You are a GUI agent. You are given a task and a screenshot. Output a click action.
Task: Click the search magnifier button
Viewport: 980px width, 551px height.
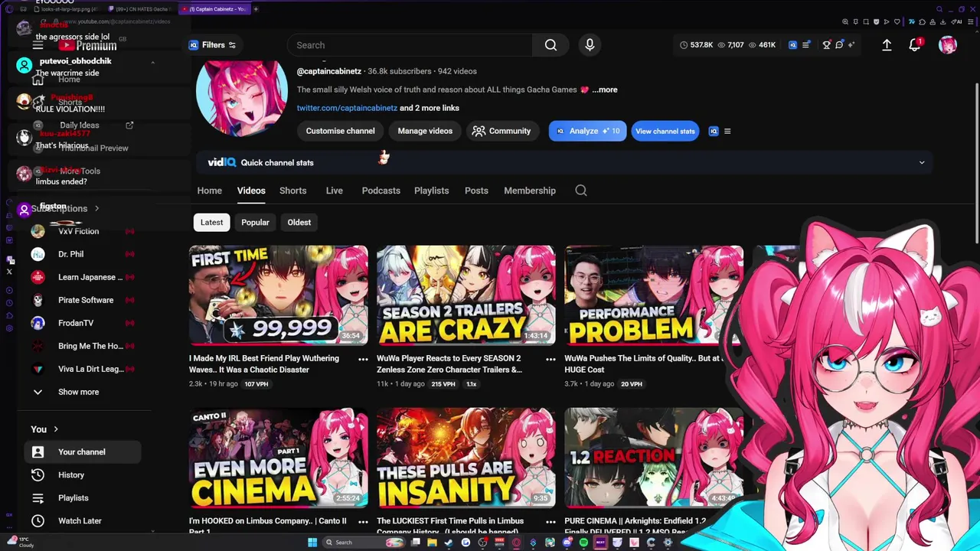pyautogui.click(x=550, y=45)
